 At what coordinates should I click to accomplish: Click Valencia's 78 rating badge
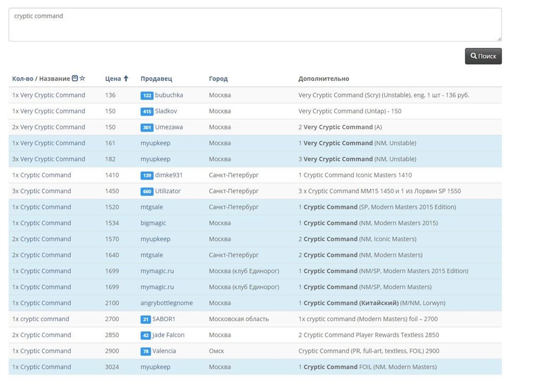(146, 351)
